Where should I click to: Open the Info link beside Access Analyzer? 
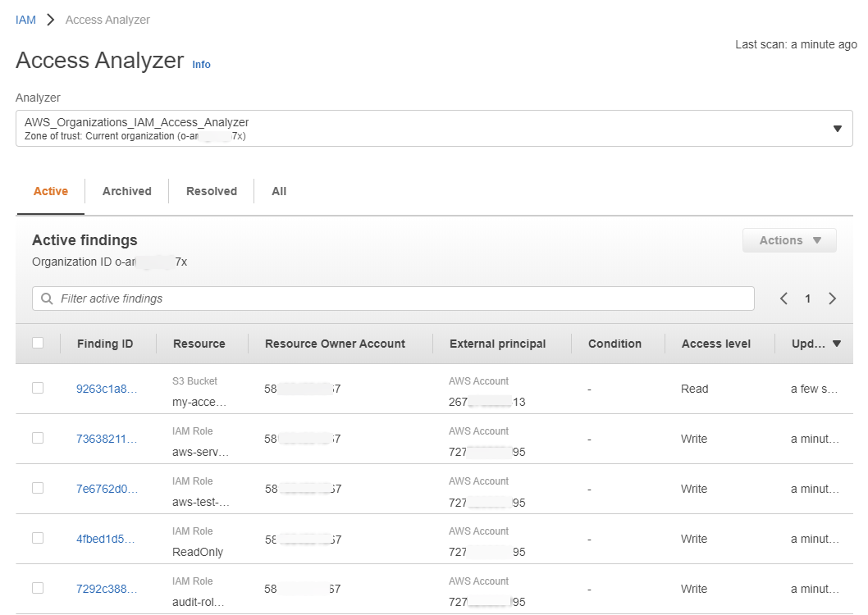pos(202,65)
